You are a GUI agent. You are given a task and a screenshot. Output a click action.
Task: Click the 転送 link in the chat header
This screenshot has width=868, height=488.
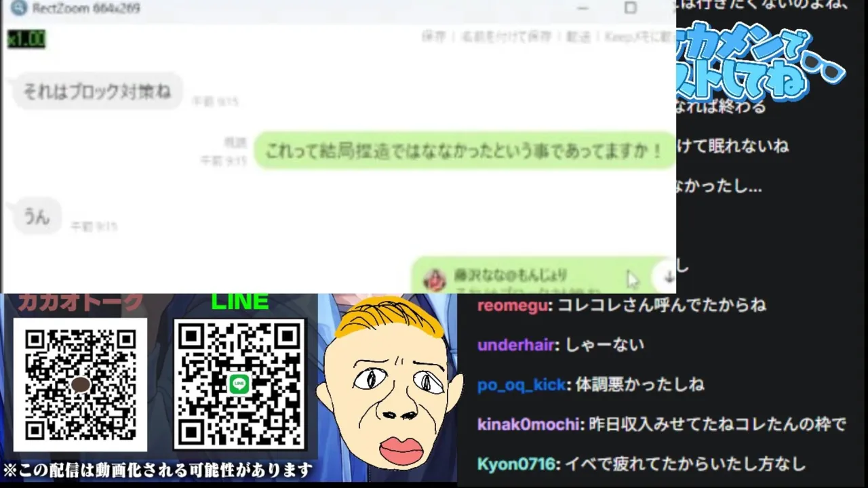[578, 37]
